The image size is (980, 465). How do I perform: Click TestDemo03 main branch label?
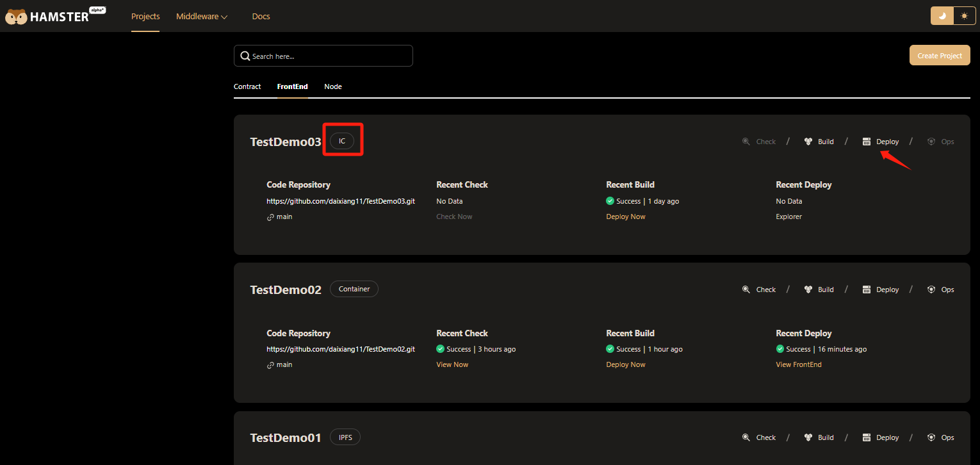pos(284,216)
